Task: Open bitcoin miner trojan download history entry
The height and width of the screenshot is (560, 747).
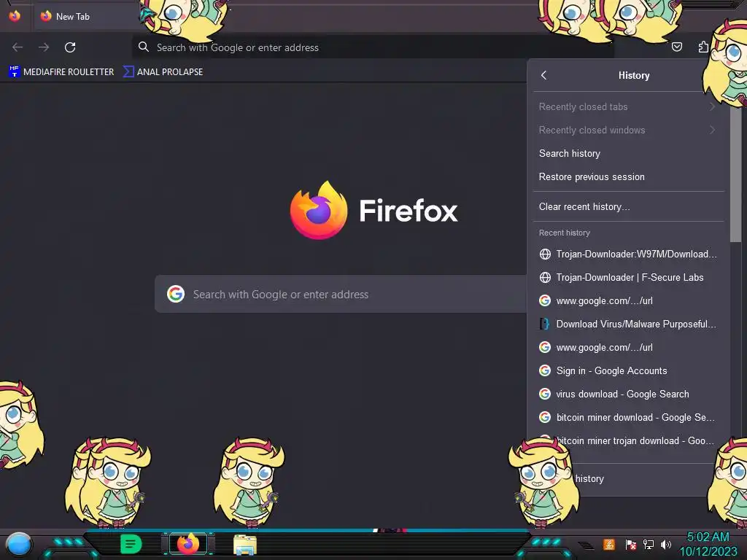Action: click(x=628, y=440)
